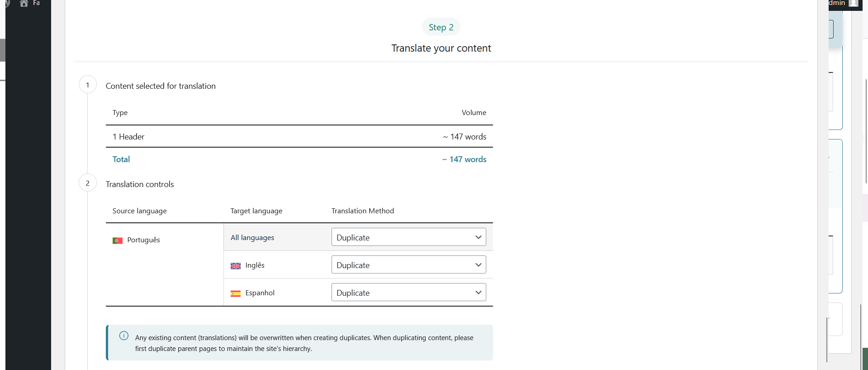868x370 pixels.
Task: Open the Inglês translation method dropdown
Action: [x=408, y=265]
